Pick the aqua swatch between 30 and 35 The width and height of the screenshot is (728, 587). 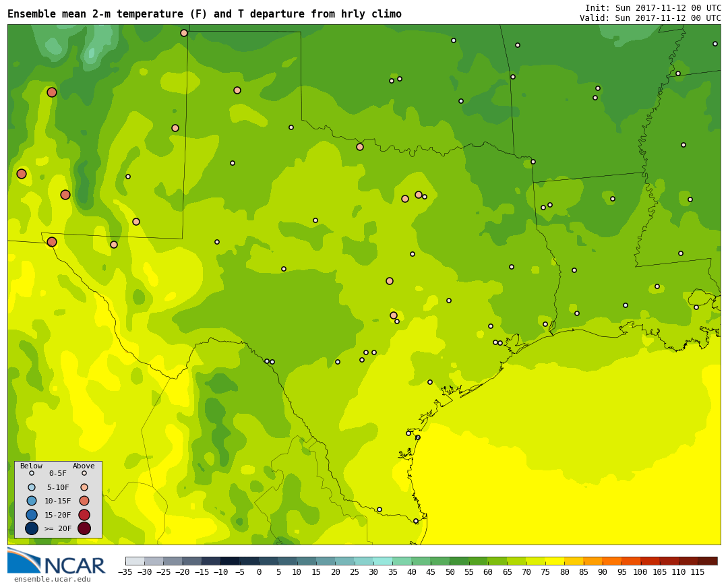pyautogui.click(x=383, y=561)
